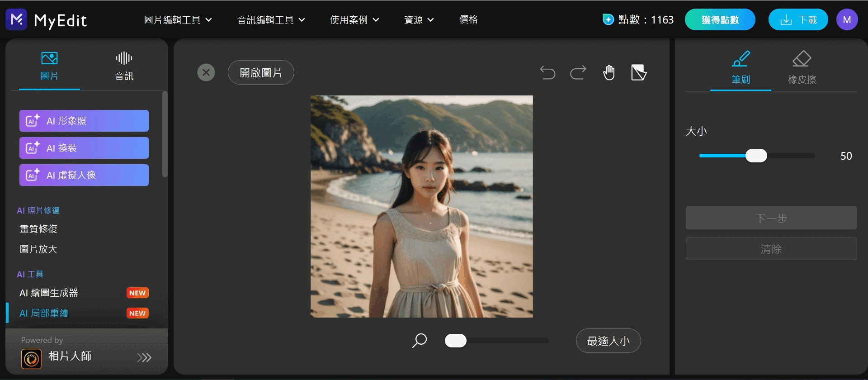Switch to the 橡皮擦 eraser tab
Screen dimensions: 868x380
tap(802, 68)
